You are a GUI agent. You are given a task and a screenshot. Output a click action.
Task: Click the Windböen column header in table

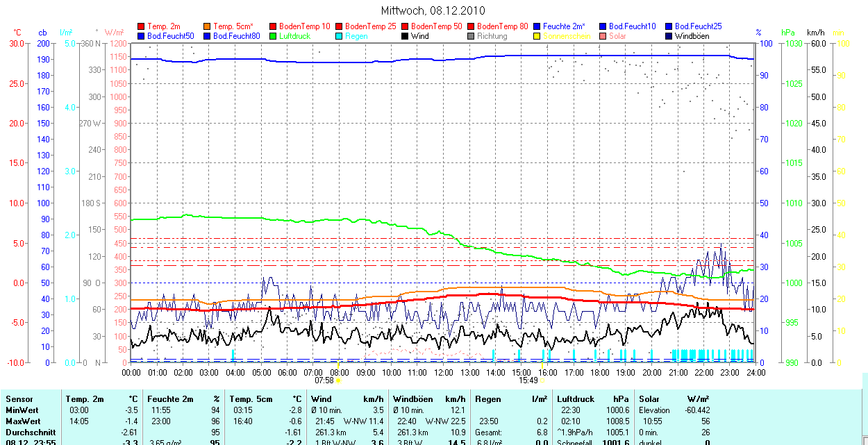tap(413, 399)
